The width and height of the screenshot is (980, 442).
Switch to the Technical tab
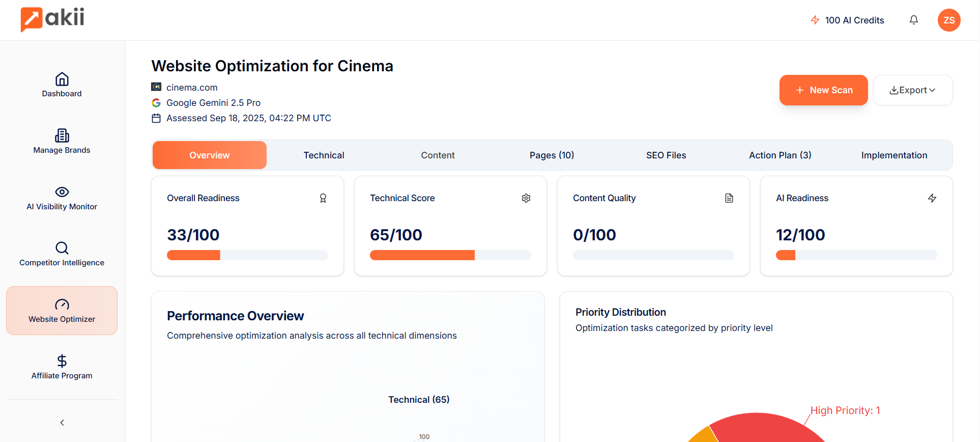324,155
